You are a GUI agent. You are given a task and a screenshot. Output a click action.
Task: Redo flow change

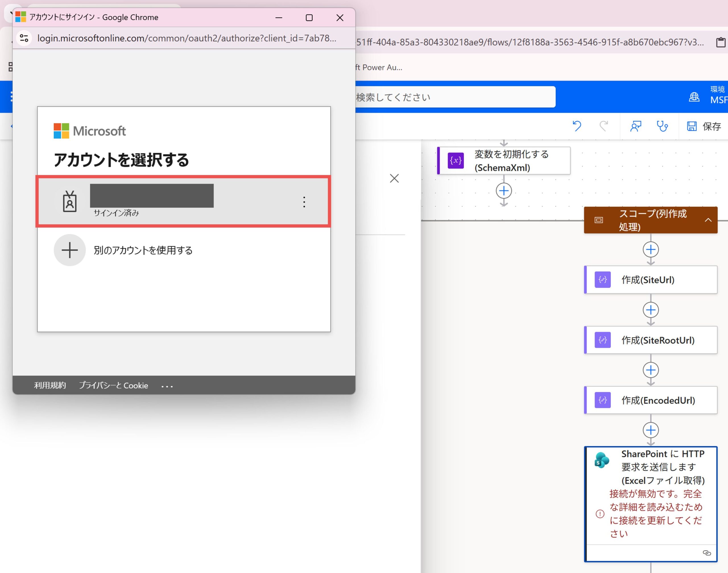pos(604,126)
